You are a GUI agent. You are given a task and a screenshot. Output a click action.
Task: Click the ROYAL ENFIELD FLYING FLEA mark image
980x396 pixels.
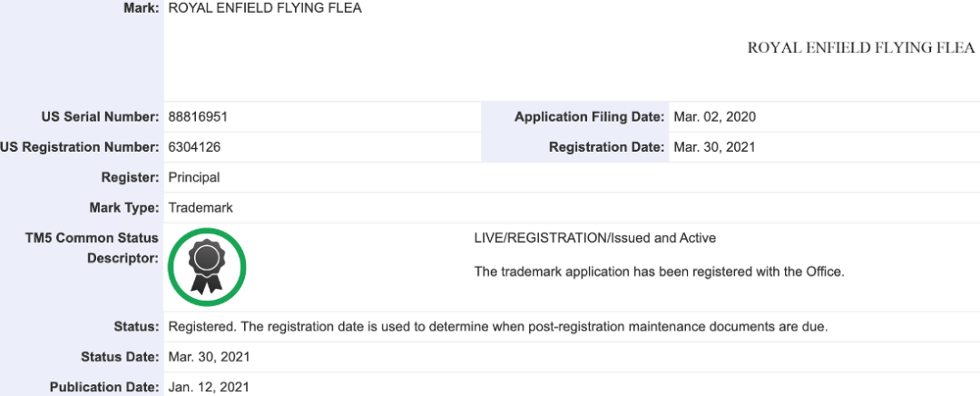860,48
